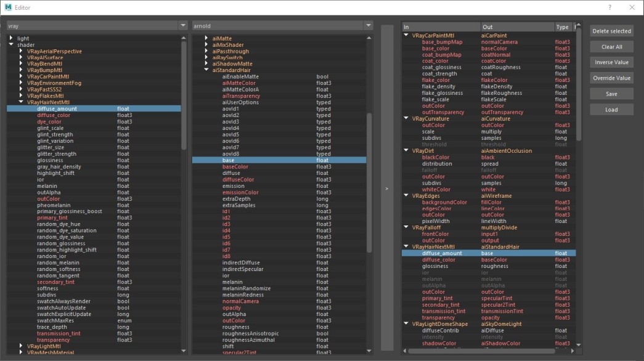Click scroll-right arrow of mapping table
Viewport: 644px width, 361px height.
573,351
